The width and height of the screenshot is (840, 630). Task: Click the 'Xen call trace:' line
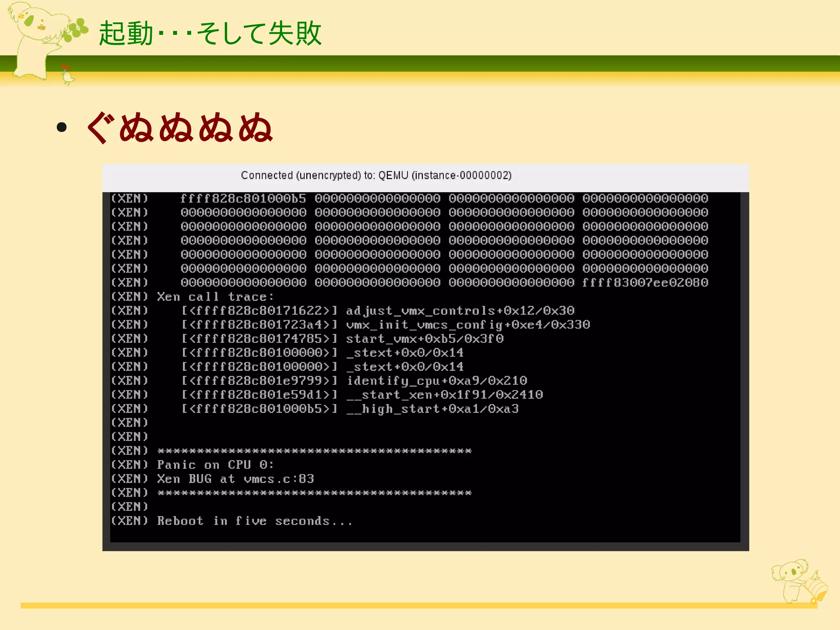(215, 297)
